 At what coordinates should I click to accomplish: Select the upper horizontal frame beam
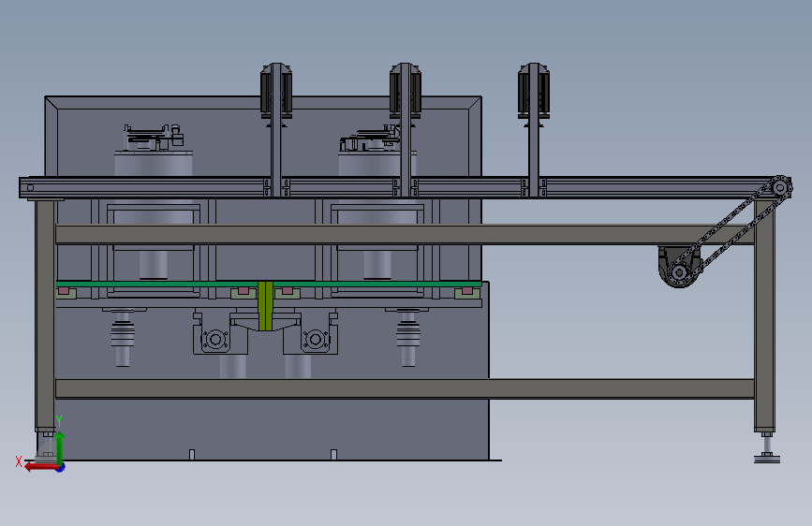click(x=404, y=234)
